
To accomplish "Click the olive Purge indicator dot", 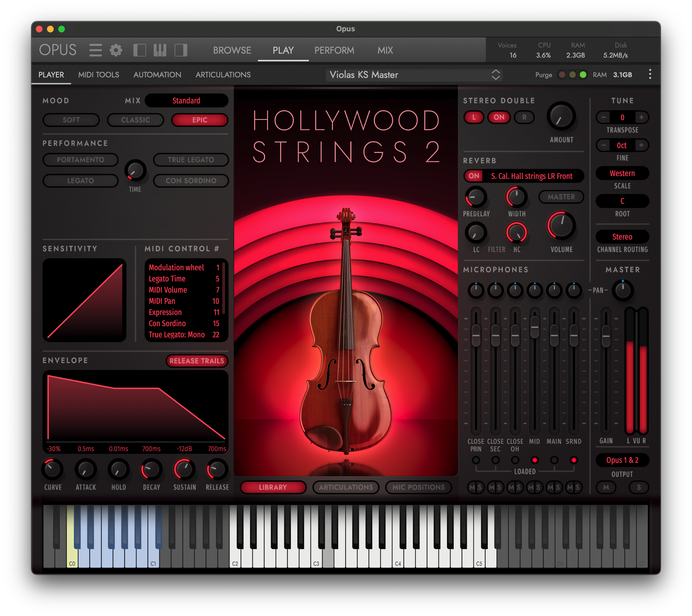I will [x=573, y=74].
